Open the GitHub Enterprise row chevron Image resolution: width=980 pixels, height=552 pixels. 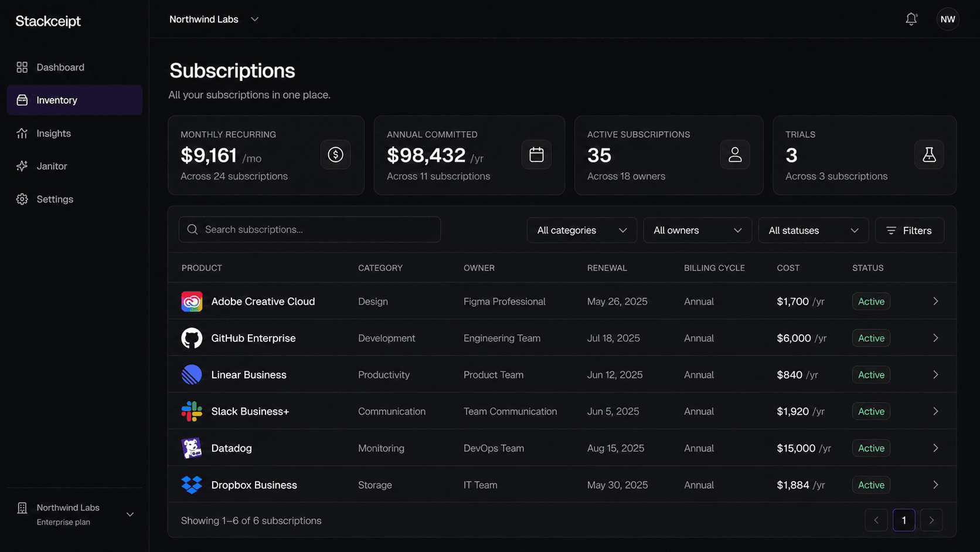pos(935,338)
